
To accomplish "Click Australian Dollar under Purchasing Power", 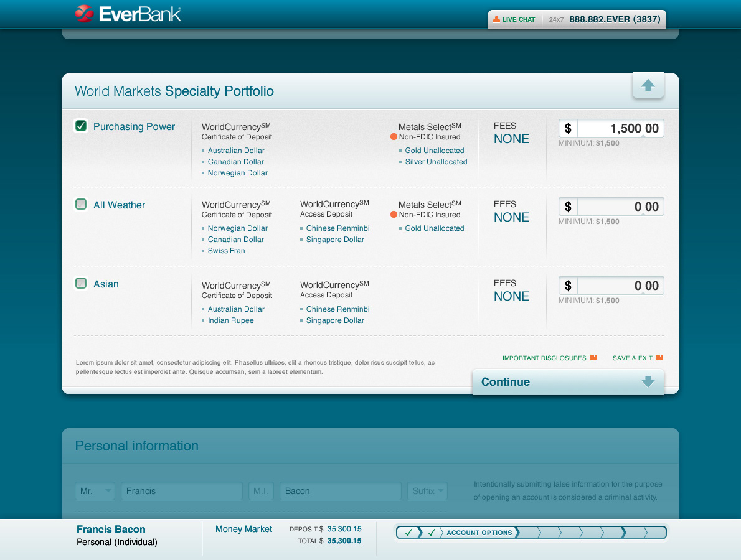I will pyautogui.click(x=236, y=151).
